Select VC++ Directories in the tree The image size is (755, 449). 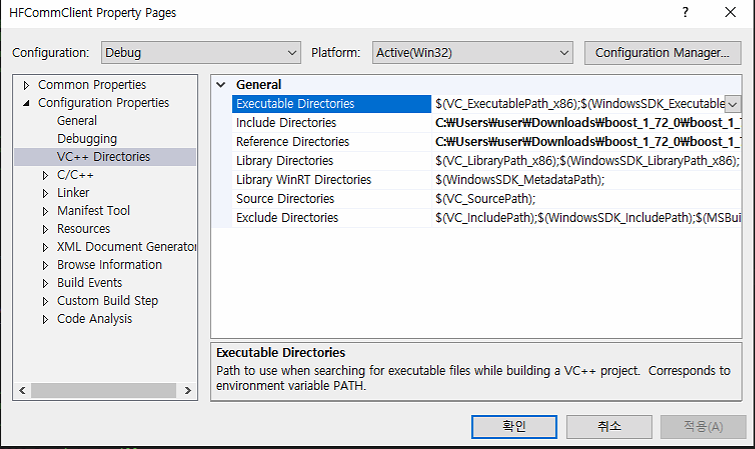point(104,157)
